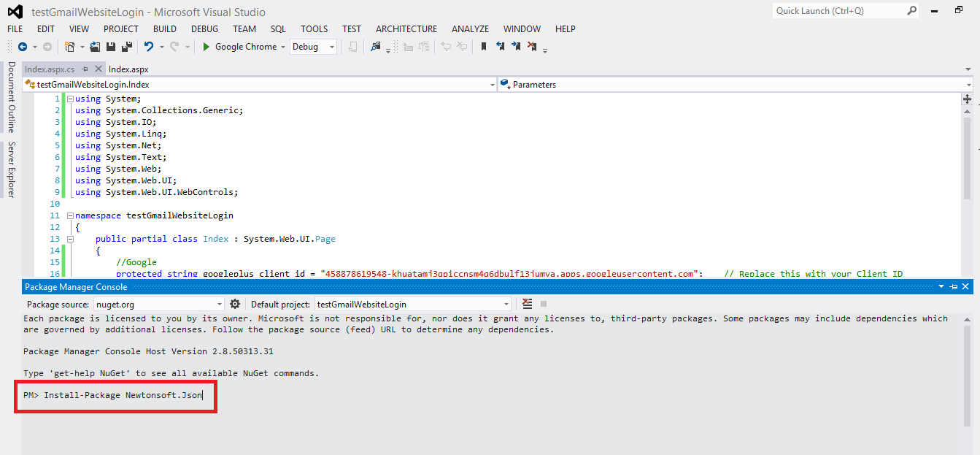Image resolution: width=980 pixels, height=455 pixels.
Task: Clear the Package Manager Console icon
Action: (528, 304)
